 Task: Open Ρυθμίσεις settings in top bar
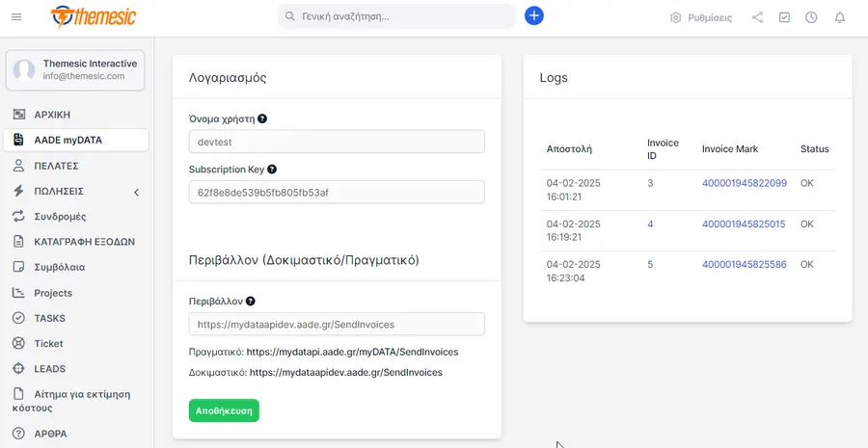point(701,17)
